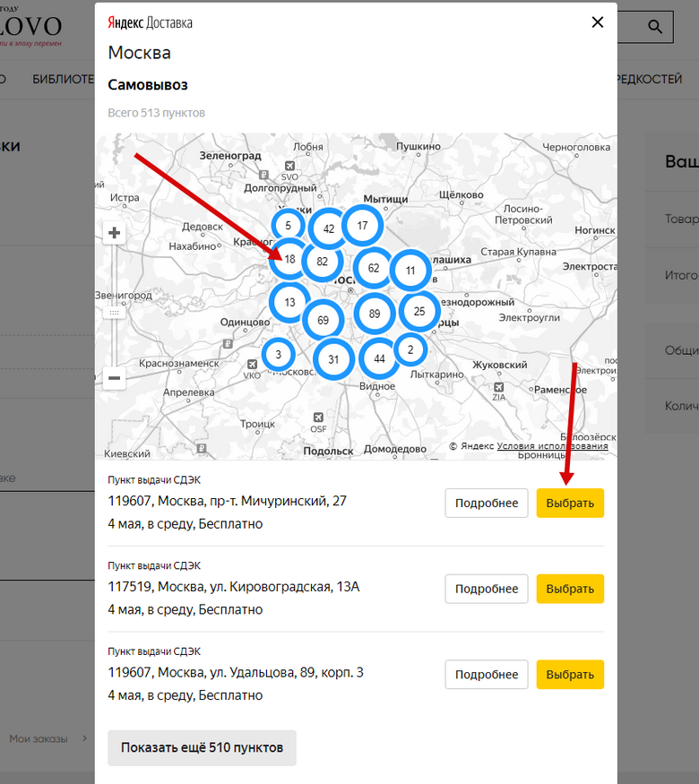Click the Яндекс Доставка logo

point(150,23)
